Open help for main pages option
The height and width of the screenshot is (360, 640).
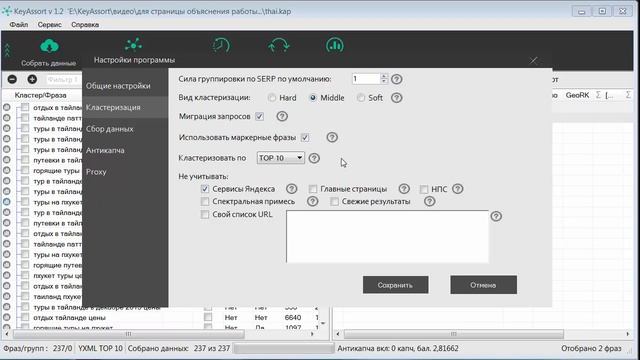pyautogui.click(x=404, y=189)
